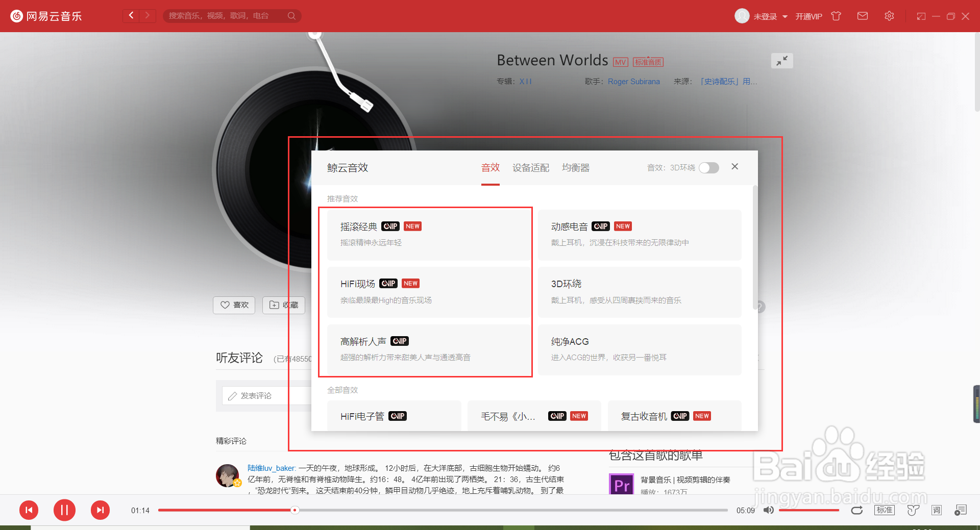The height and width of the screenshot is (530, 980).
Task: Select the 摇滚经典 sound effect
Action: [x=429, y=235]
